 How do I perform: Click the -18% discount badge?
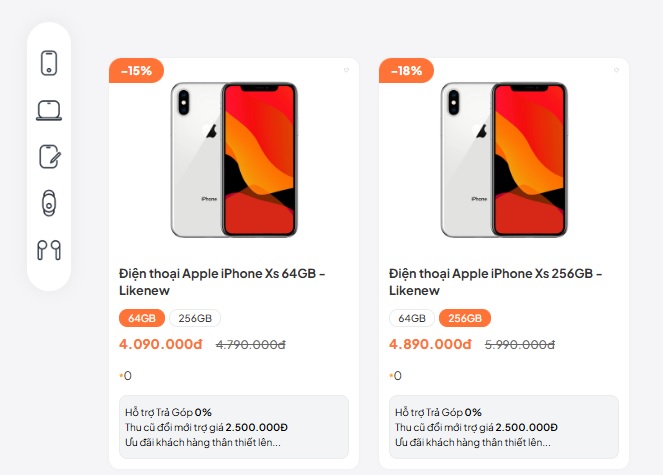(406, 71)
